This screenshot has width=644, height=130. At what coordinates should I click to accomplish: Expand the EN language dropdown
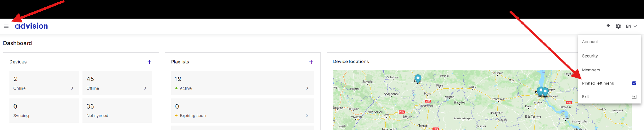(x=631, y=26)
